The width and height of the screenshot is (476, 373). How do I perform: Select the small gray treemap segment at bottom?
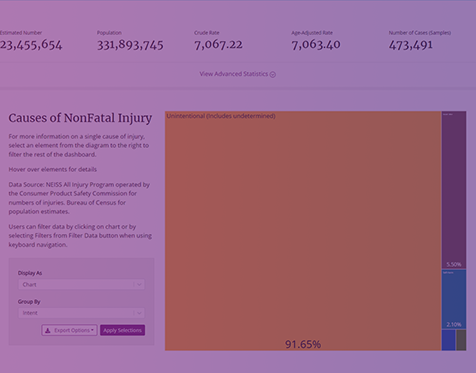[x=461, y=340]
